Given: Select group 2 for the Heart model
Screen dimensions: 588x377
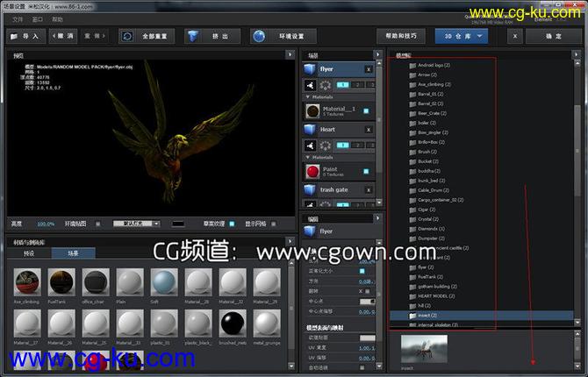Looking at the screenshot, I should pyautogui.click(x=358, y=146).
